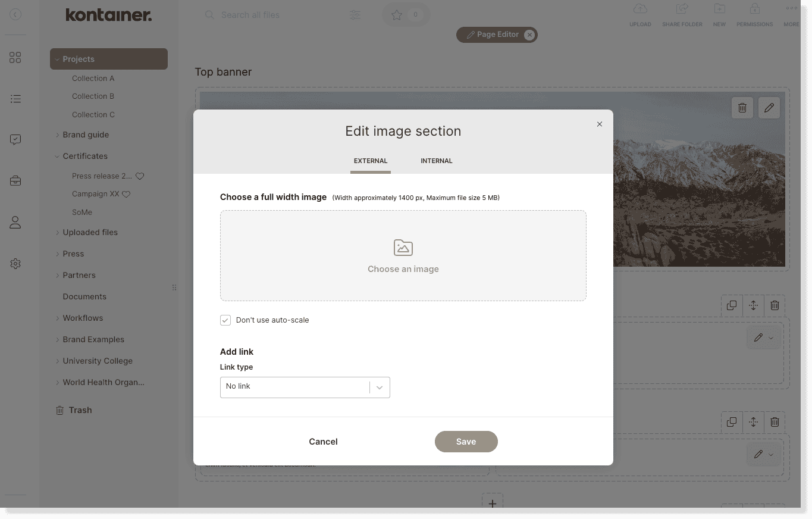Open the briefcase icon in left sidebar
This screenshot has width=812, height=519.
tap(15, 181)
